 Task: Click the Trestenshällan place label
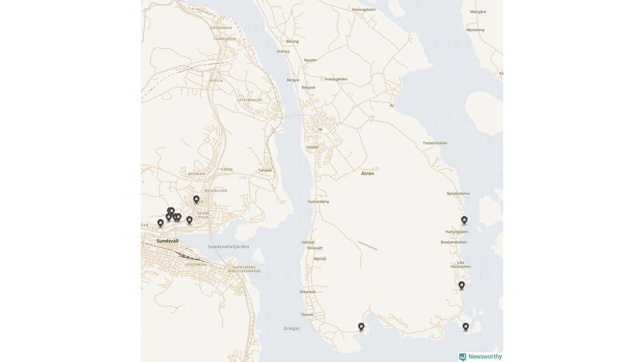tap(435, 143)
